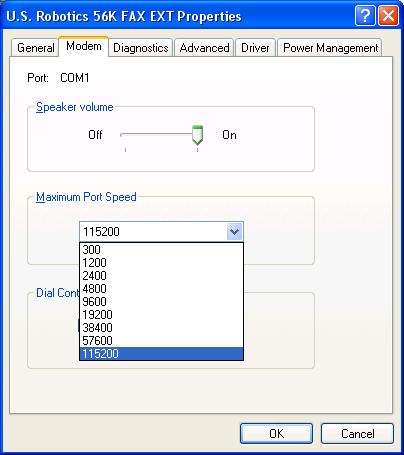The width and height of the screenshot is (404, 455).
Task: Choose 9600 port speed
Action: [x=161, y=302]
